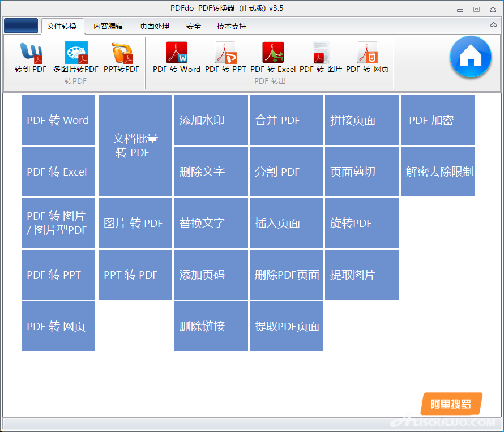The image size is (504, 432).
Task: Click the PDF 转 图片 ribbon icon
Action: click(321, 57)
